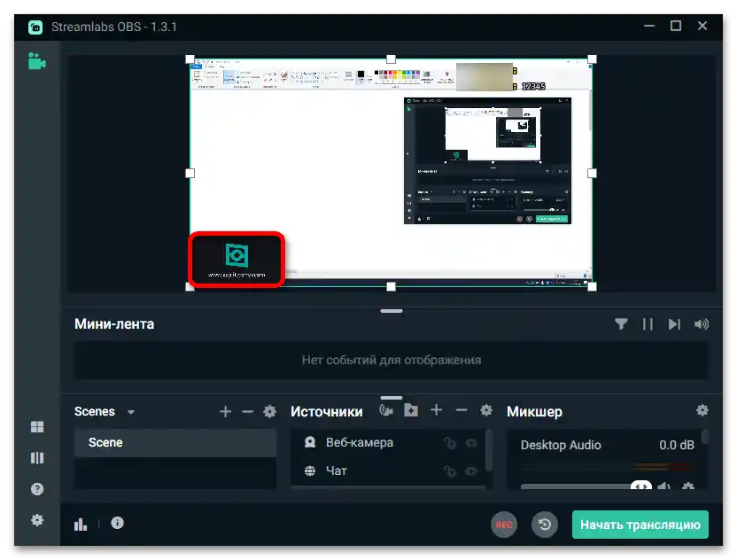Select the webcam overlay in the preview
This screenshot has height=560, width=737.
pos(237,259)
